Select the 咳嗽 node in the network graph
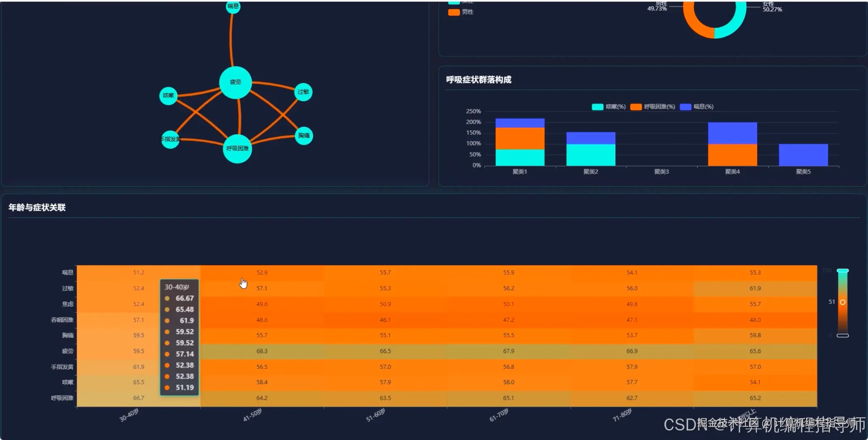 (x=168, y=96)
